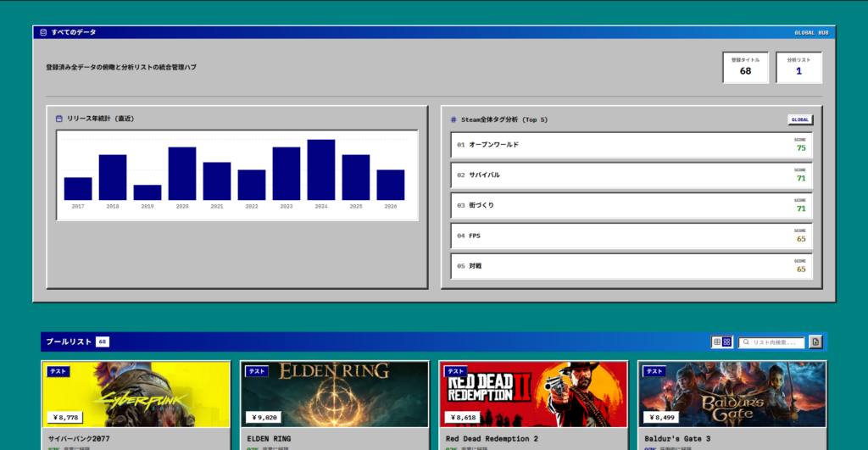Select the FPS tag row

click(631, 236)
